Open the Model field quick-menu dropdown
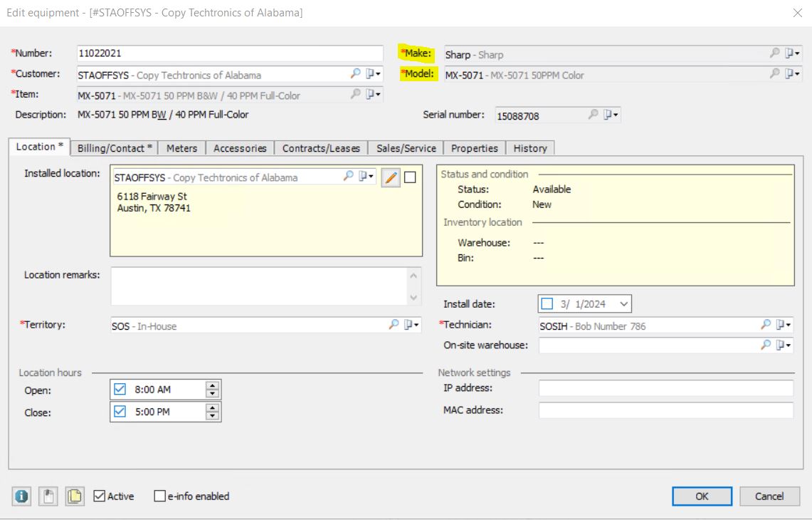812x520 pixels. point(792,74)
